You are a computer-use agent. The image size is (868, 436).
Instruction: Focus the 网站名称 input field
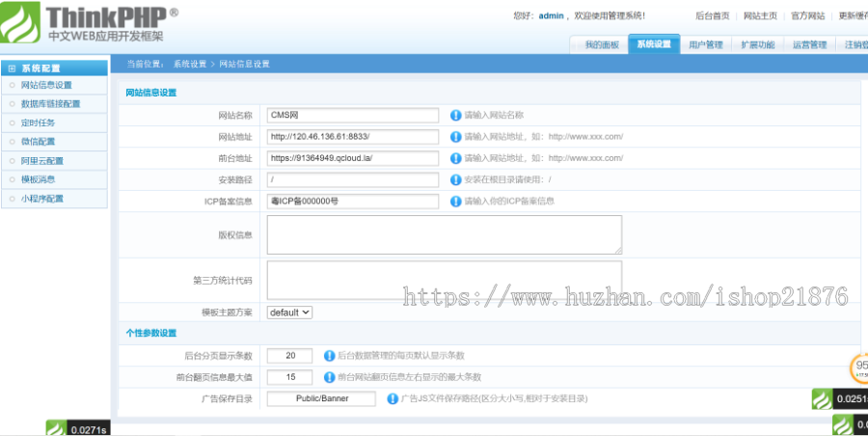tap(353, 115)
